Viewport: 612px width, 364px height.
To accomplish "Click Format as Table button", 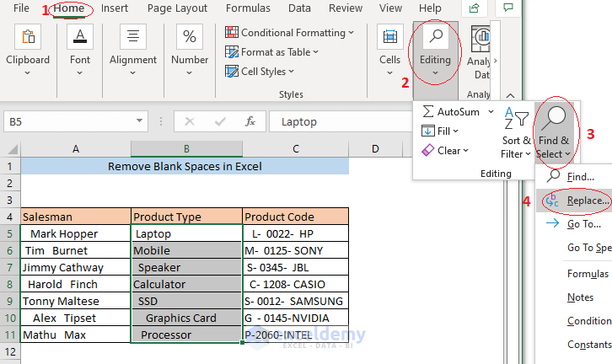I will click(271, 52).
